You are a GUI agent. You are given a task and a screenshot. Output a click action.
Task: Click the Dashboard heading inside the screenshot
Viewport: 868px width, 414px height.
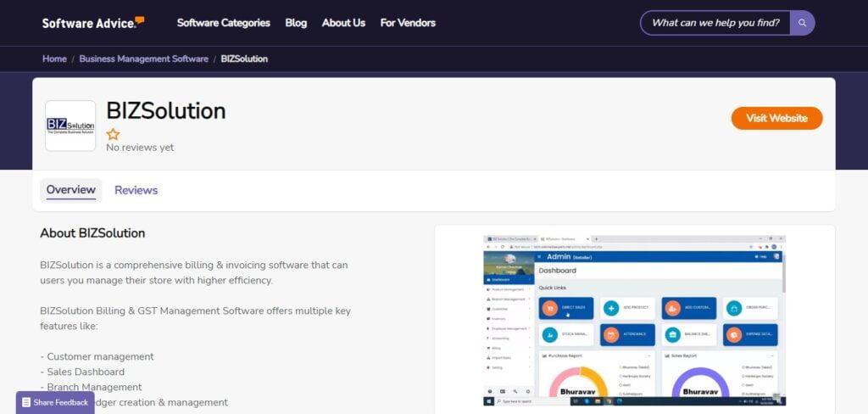558,271
